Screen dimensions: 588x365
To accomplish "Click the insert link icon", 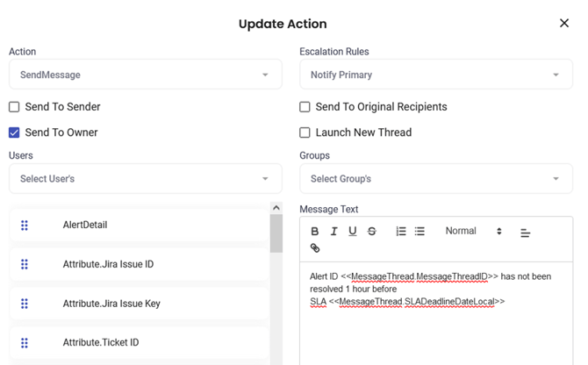I will coord(315,248).
